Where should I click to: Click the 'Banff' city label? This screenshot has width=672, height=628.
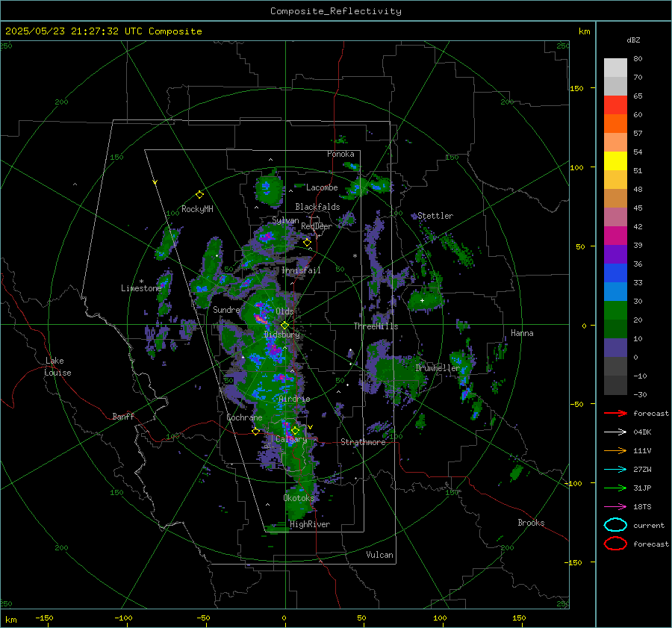click(123, 416)
